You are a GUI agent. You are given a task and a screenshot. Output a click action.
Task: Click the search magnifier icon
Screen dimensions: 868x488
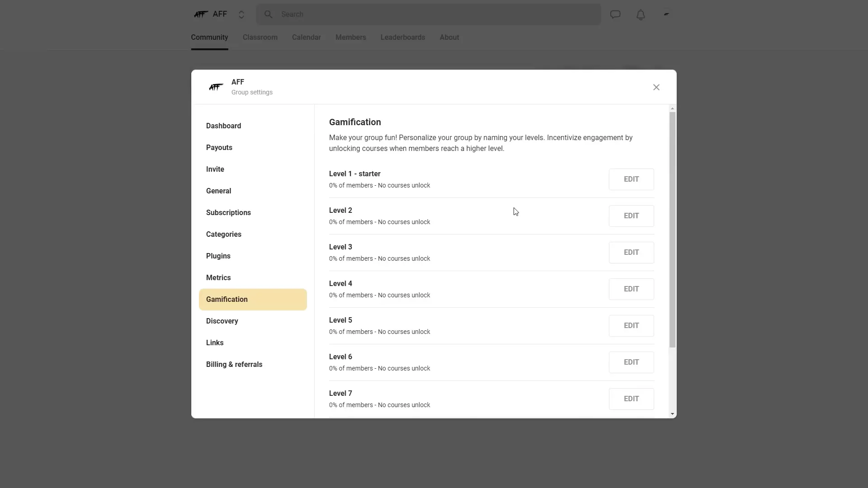(269, 14)
